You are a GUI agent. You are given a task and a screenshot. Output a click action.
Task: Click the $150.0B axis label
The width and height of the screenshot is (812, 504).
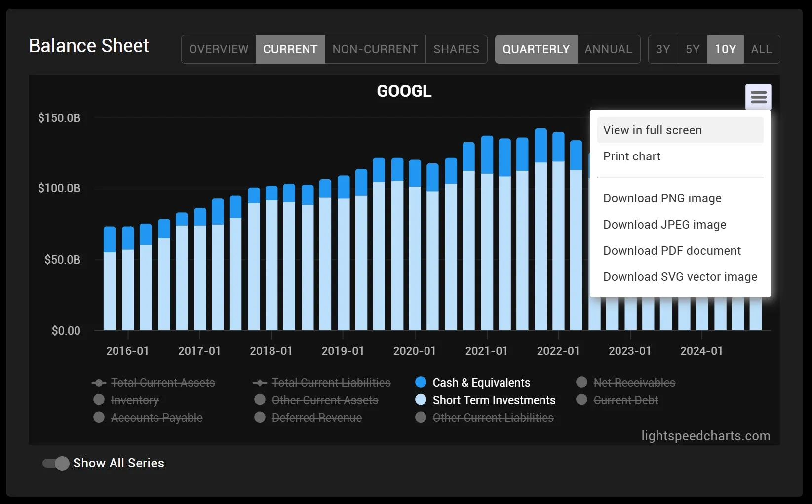click(59, 118)
